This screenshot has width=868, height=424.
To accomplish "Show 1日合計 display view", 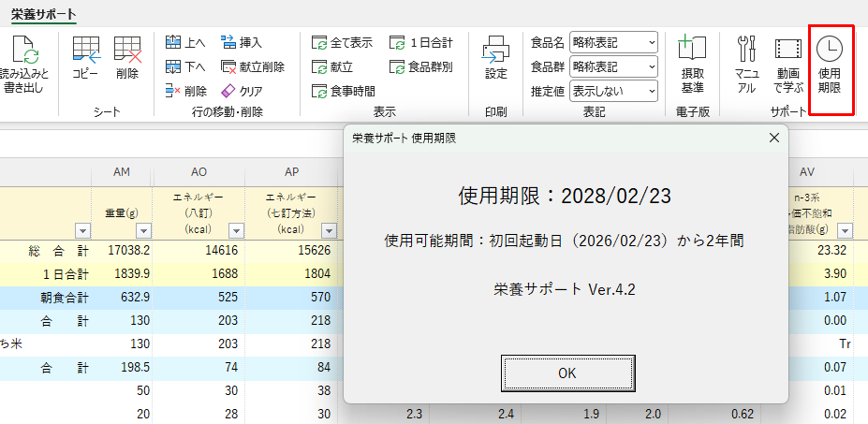I will pos(421,42).
